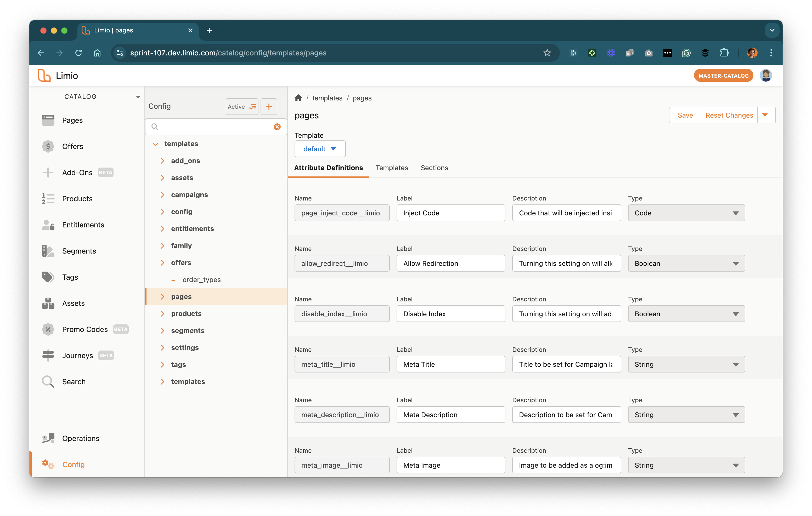Click the MASTER-CATALOG badge button
812x516 pixels.
[723, 76]
